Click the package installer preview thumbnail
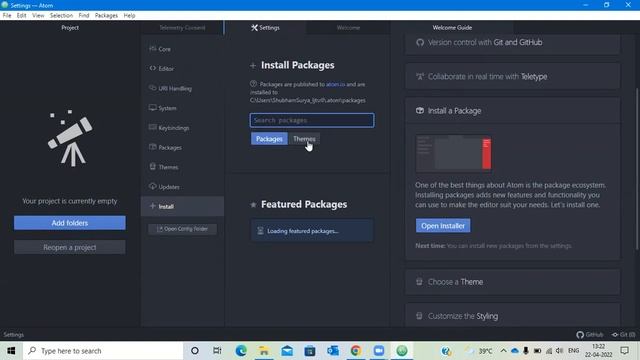The width and height of the screenshot is (640, 360). click(x=453, y=153)
